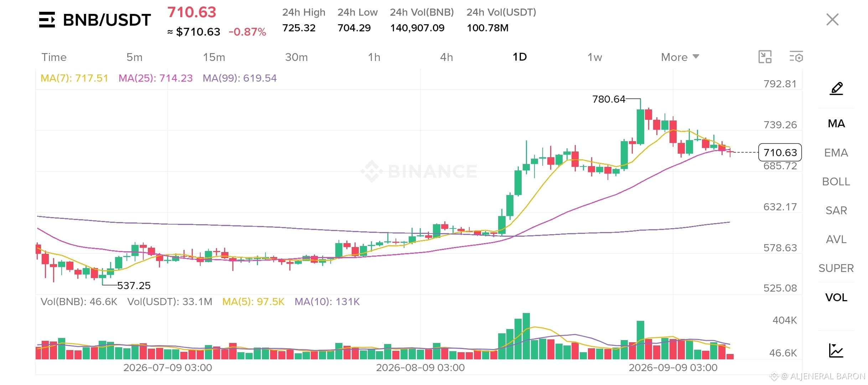Enable the SUPER indicator
The height and width of the screenshot is (385, 868).
(836, 268)
